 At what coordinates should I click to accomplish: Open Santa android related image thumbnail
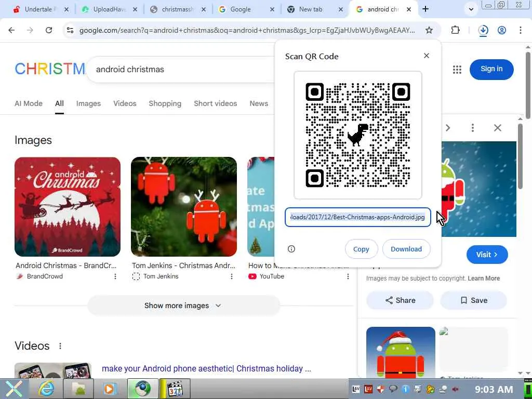coord(401,352)
